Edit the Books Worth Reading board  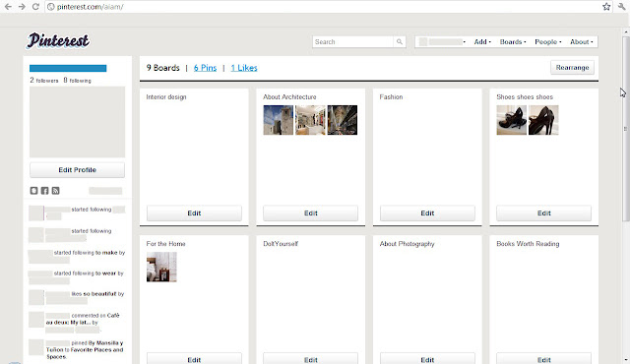click(544, 359)
